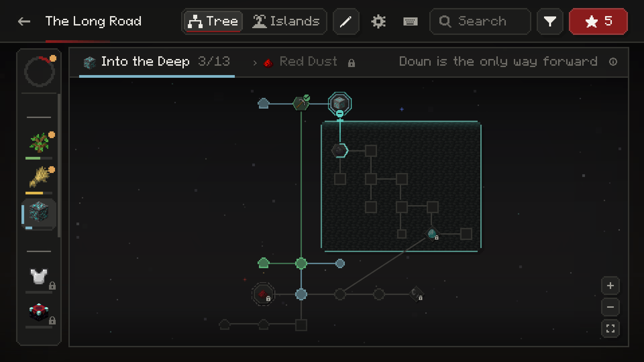Click the "3/13" progress counter
The image size is (644, 362).
[214, 62]
